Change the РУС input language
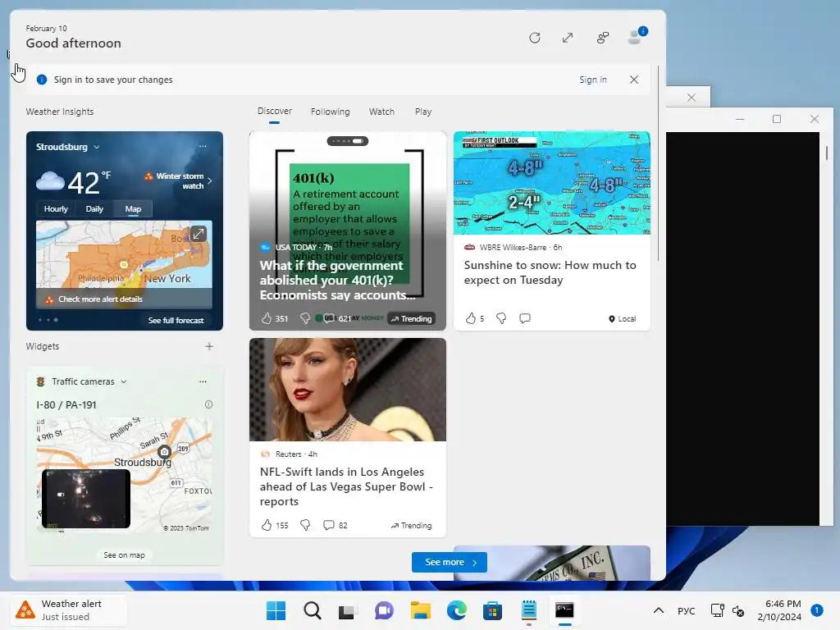This screenshot has width=840, height=630. pyautogui.click(x=687, y=610)
